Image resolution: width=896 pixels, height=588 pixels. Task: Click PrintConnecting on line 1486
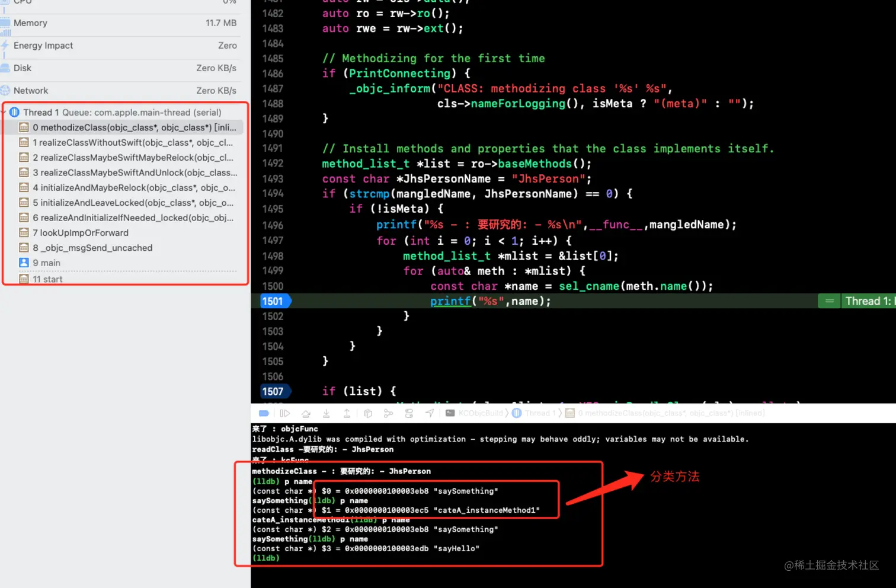tap(400, 73)
